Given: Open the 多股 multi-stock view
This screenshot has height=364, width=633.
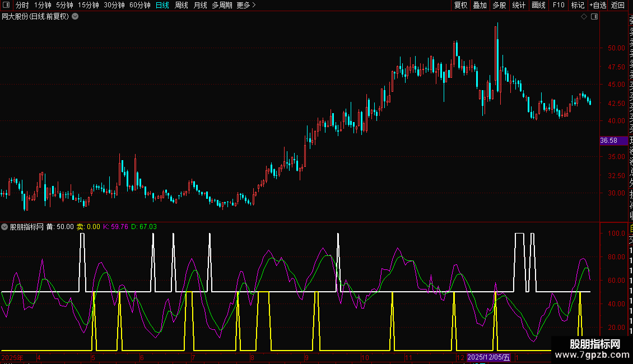Looking at the screenshot, I should pyautogui.click(x=499, y=5).
